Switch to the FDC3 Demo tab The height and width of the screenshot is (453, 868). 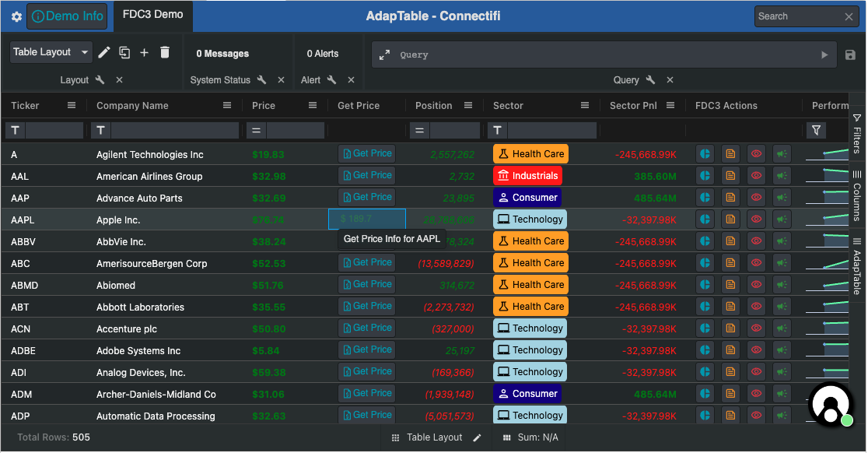coord(152,14)
